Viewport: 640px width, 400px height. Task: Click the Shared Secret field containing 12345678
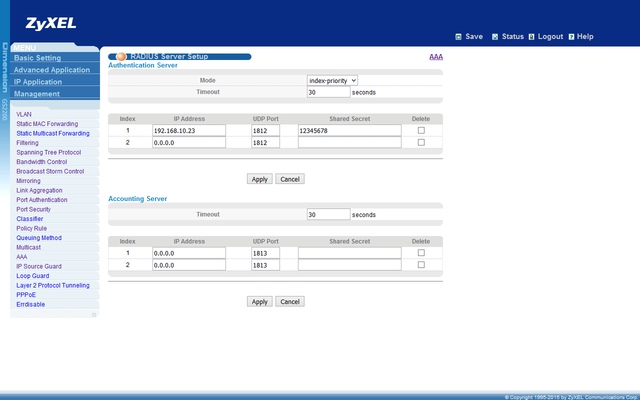tap(350, 131)
